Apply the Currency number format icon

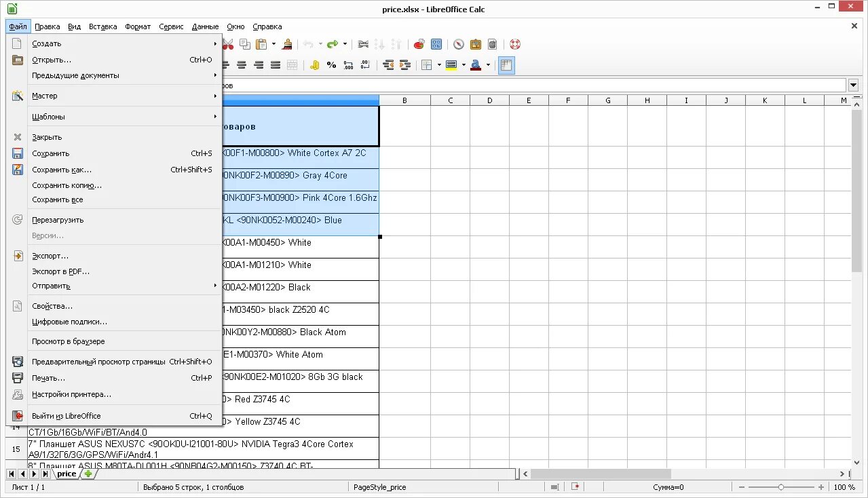pos(314,65)
